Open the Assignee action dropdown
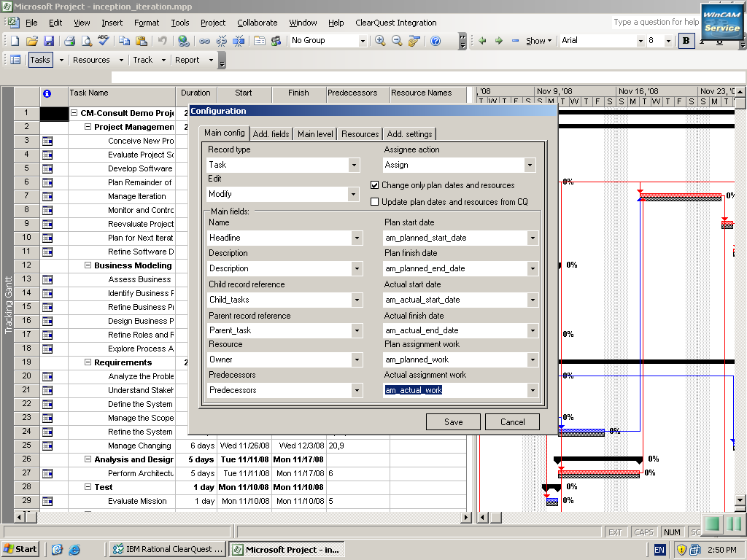 pos(530,166)
